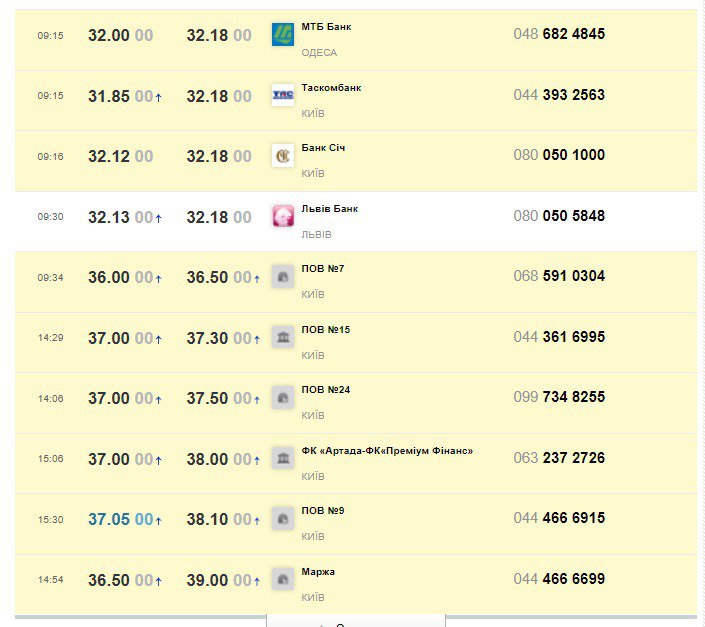
Task: Open the ФК «Артада-ФК«Преміум Фінанс» link
Action: coord(387,451)
